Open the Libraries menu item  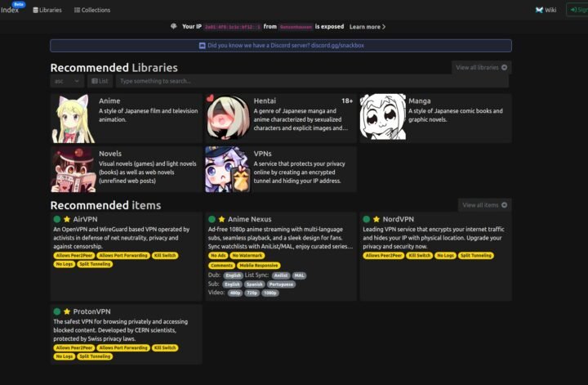(47, 10)
